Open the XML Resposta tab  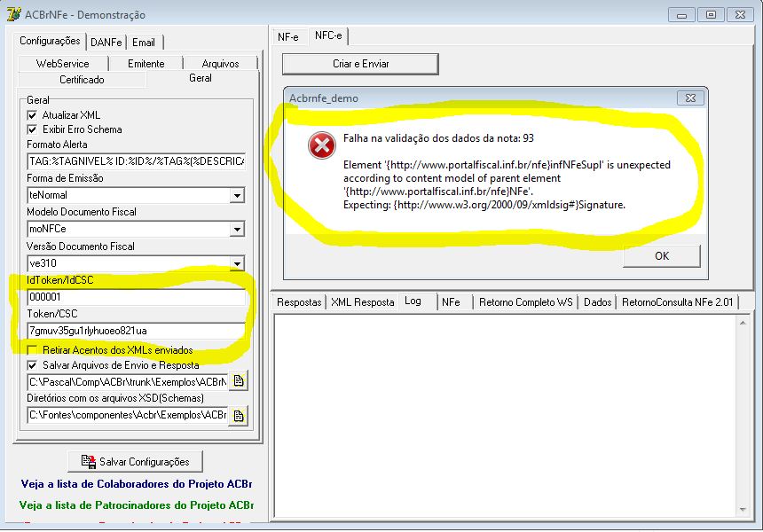[363, 302]
